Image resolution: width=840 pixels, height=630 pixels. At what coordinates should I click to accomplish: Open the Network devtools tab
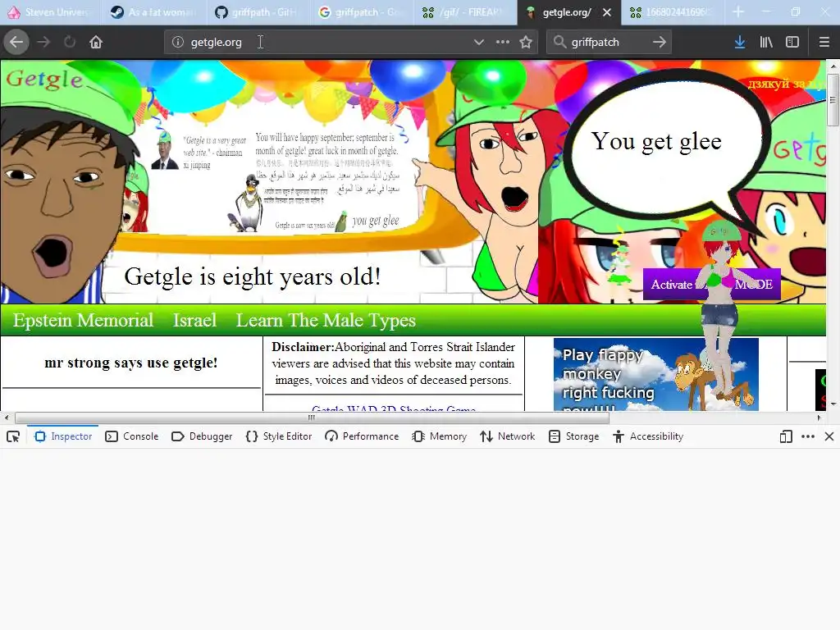(x=508, y=436)
